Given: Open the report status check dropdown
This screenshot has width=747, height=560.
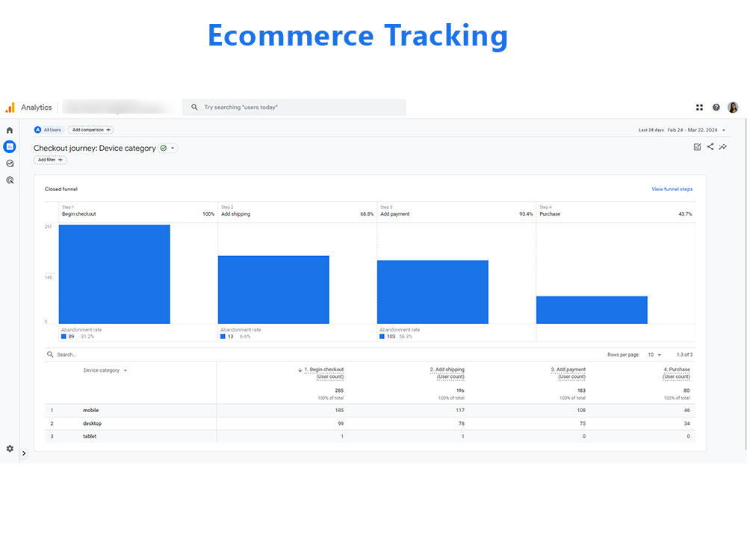Looking at the screenshot, I should click(167, 148).
